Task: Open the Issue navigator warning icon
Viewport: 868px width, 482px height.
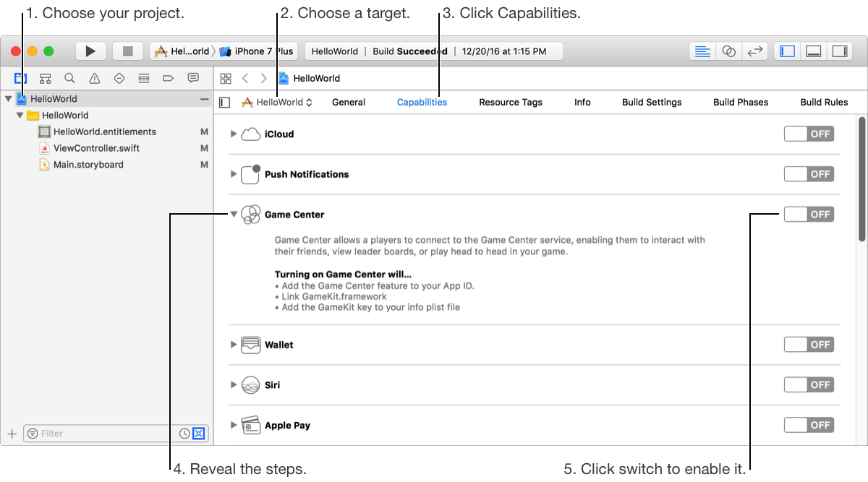Action: click(x=95, y=78)
